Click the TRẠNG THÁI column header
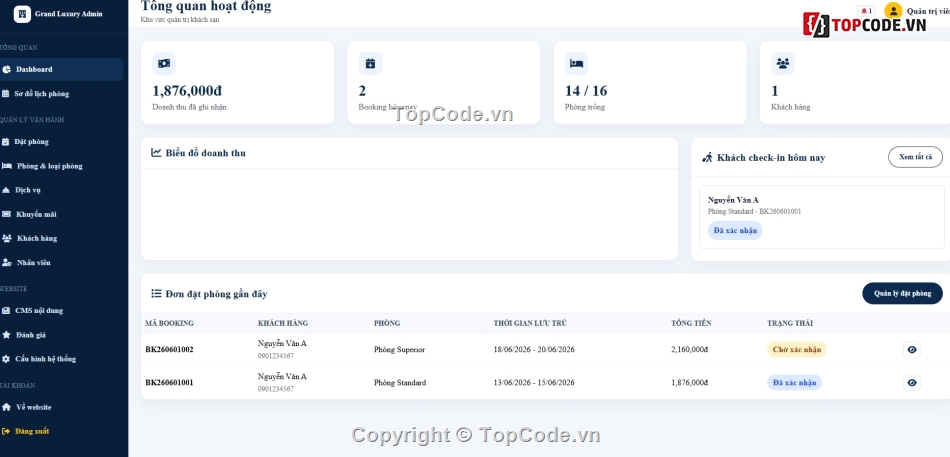The height and width of the screenshot is (457, 950). point(790,323)
